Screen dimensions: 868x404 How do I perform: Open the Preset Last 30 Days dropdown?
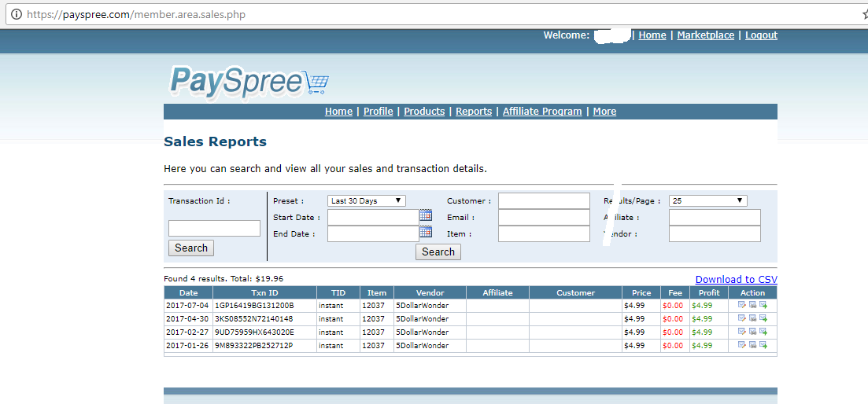[367, 200]
